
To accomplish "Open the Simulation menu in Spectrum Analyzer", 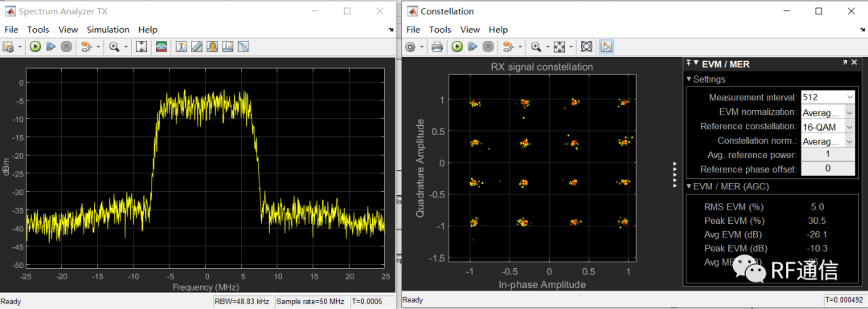I will pyautogui.click(x=108, y=30).
